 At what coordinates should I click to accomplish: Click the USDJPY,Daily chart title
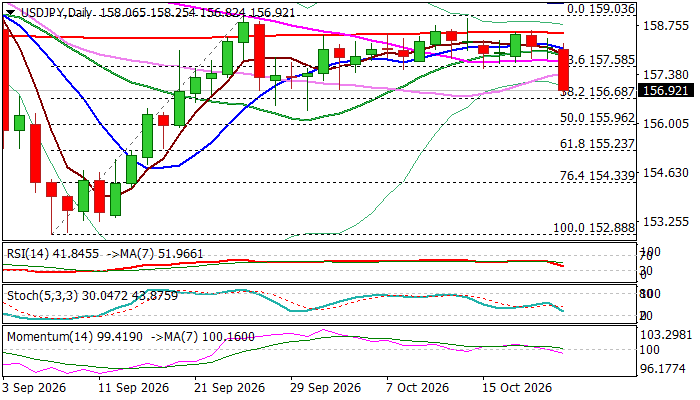[x=56, y=13]
